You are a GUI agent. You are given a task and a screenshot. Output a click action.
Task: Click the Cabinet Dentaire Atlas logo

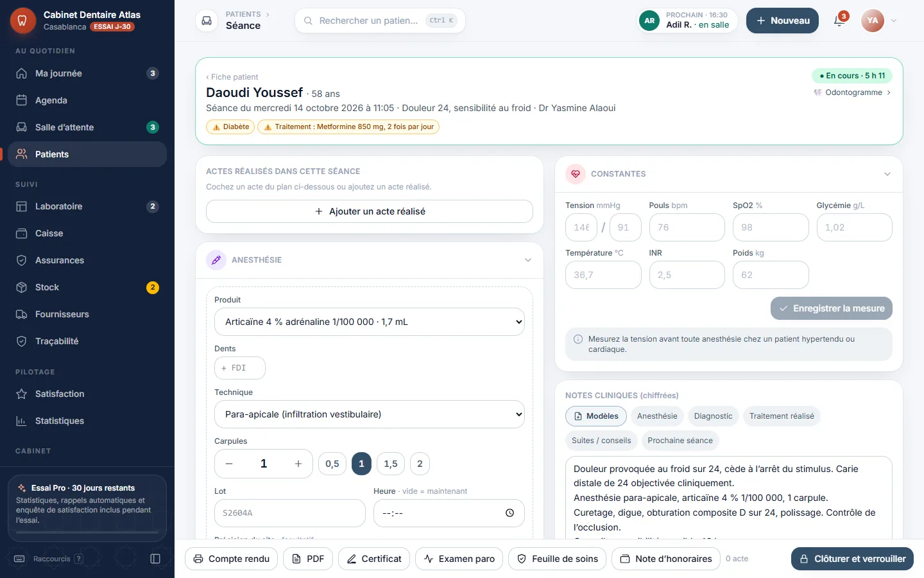pyautogui.click(x=22, y=21)
